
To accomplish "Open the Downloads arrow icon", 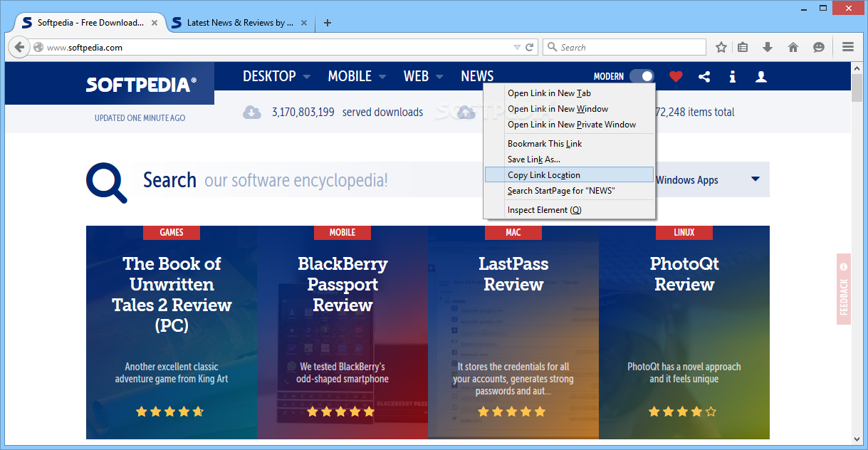I will [768, 47].
